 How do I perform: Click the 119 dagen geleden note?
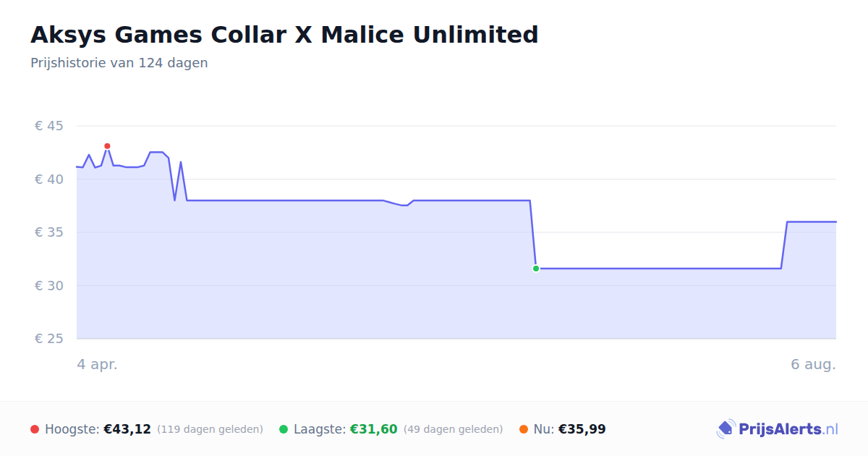click(210, 429)
